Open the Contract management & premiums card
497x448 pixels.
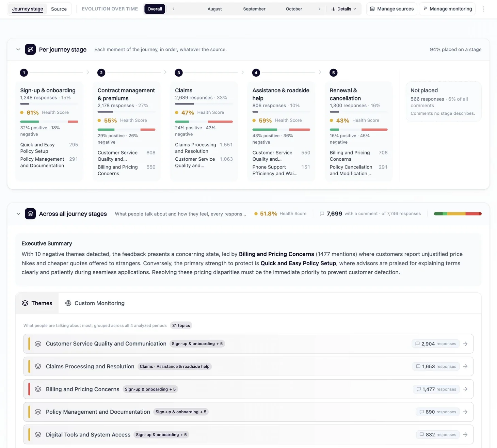[126, 131]
